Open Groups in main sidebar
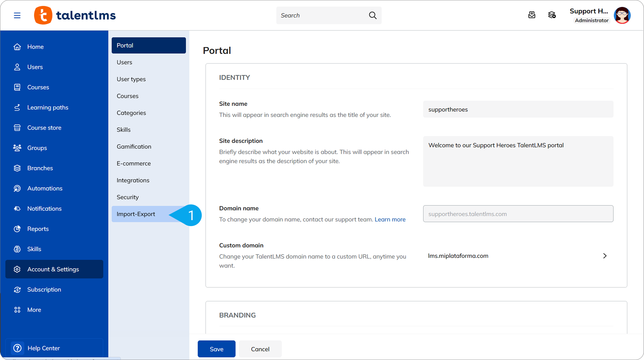 pyautogui.click(x=54, y=148)
